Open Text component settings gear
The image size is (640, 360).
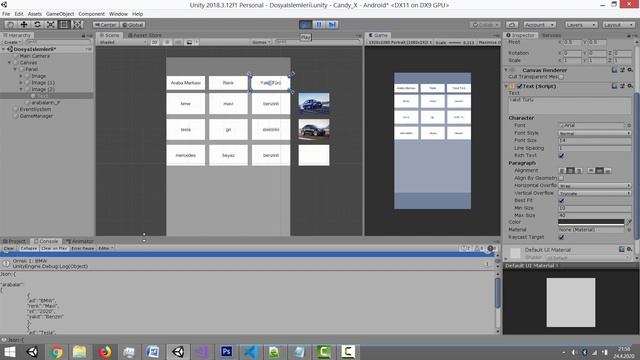pos(630,86)
